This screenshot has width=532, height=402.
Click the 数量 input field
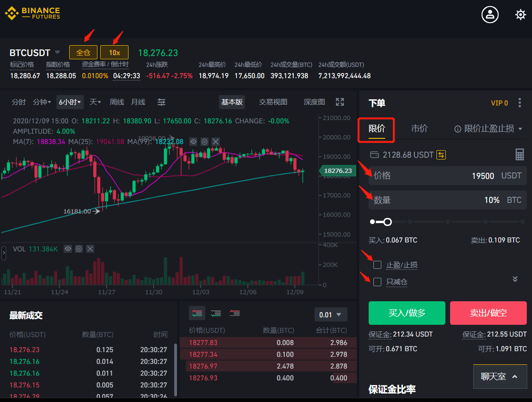(448, 200)
